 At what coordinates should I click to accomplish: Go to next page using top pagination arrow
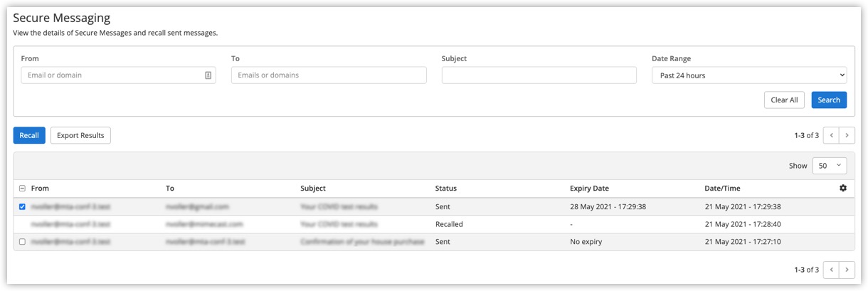[847, 135]
